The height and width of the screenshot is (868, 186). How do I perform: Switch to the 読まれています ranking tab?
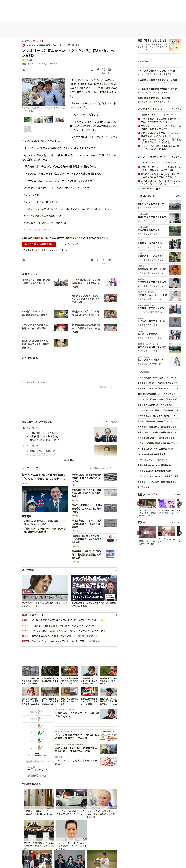[148, 115]
